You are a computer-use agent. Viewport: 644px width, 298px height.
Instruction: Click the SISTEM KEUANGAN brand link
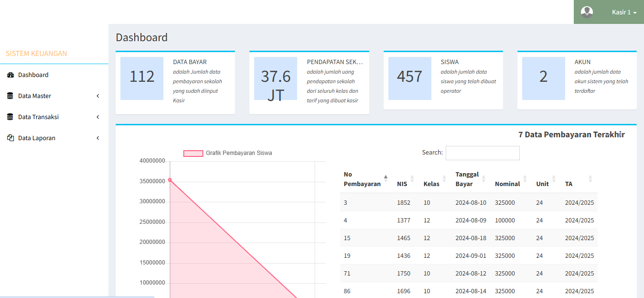click(36, 54)
